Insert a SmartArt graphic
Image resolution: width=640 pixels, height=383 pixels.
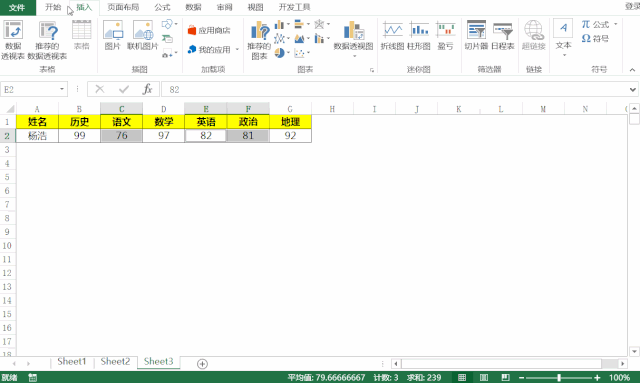[x=167, y=39]
